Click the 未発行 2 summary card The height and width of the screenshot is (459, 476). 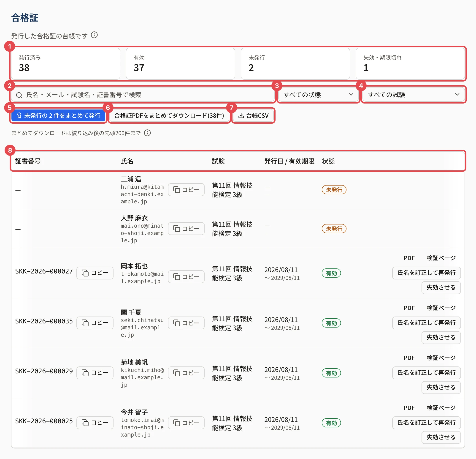(x=295, y=64)
